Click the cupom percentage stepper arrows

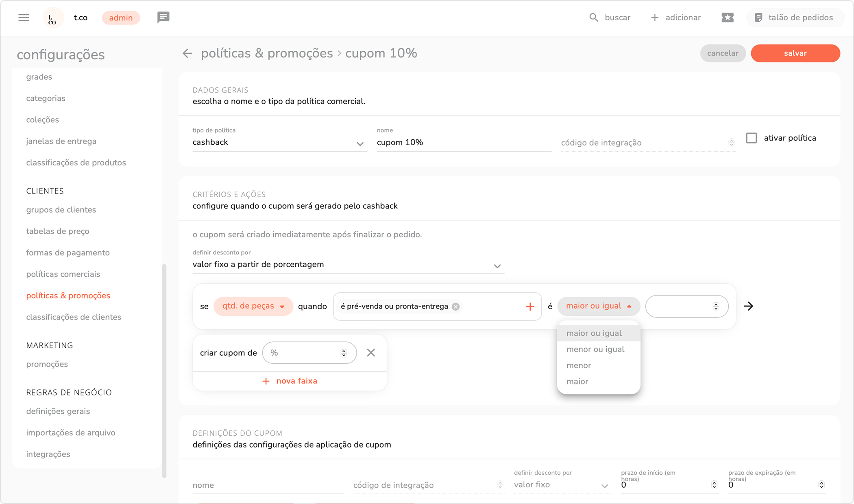click(x=344, y=353)
